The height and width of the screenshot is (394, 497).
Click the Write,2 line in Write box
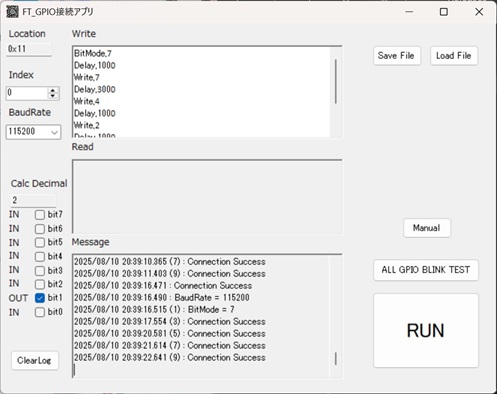(87, 125)
